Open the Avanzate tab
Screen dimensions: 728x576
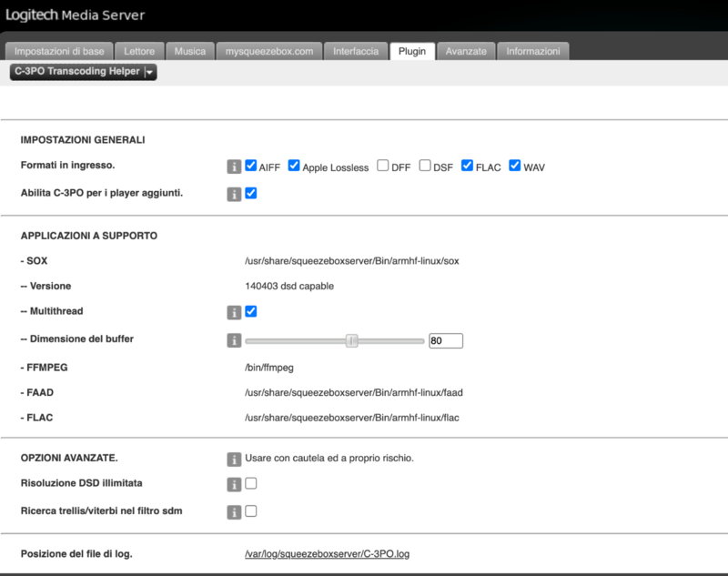coord(466,51)
